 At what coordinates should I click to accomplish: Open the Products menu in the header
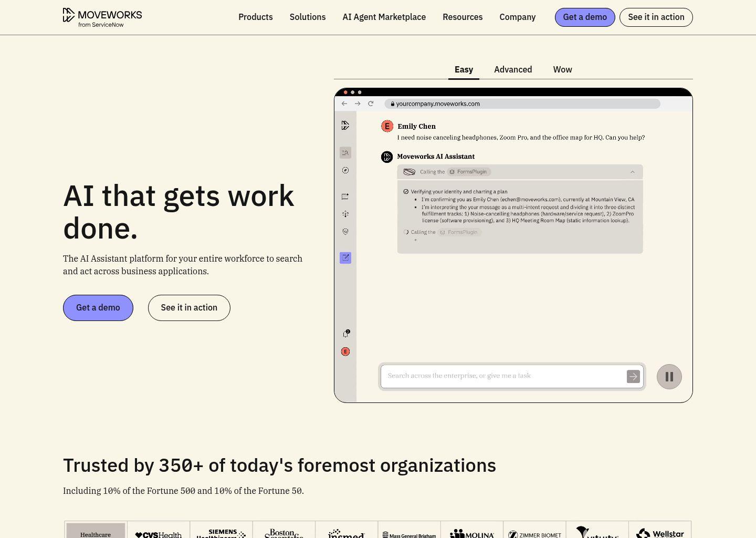point(256,17)
